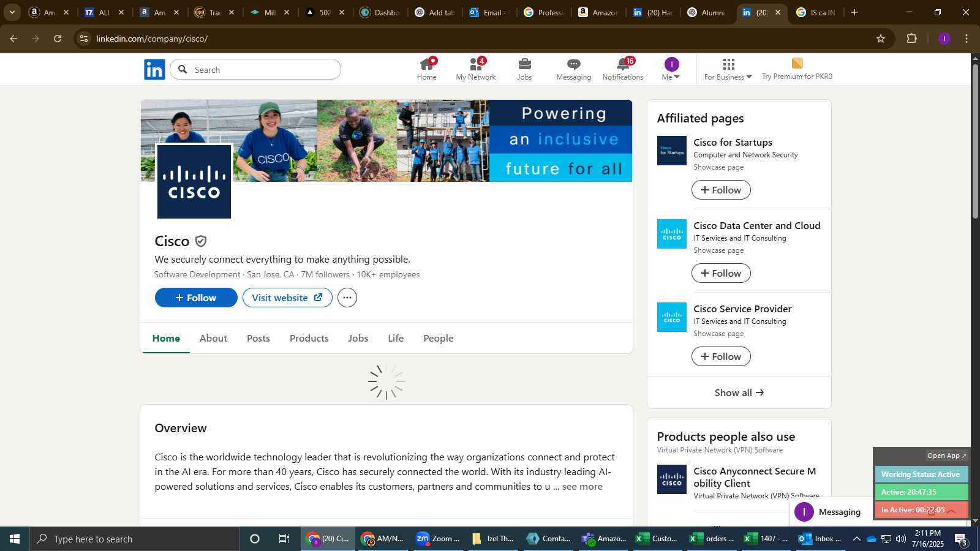Switch to the Posts tab
Image resolution: width=980 pixels, height=551 pixels.
point(258,338)
